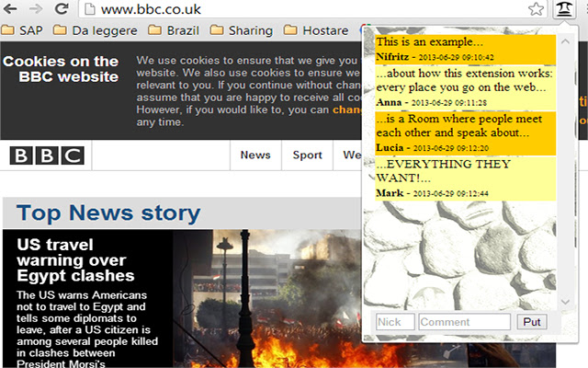Open the Brazil bookmarks folder

click(x=174, y=30)
